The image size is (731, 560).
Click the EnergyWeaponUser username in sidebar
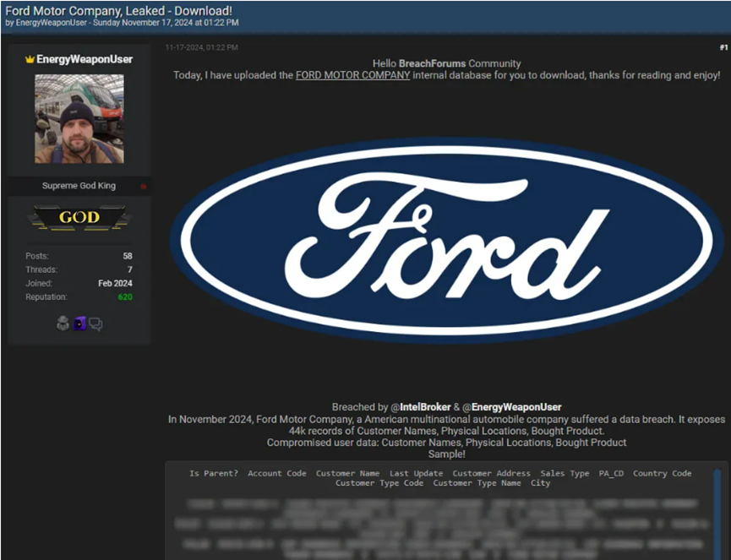[x=85, y=59]
